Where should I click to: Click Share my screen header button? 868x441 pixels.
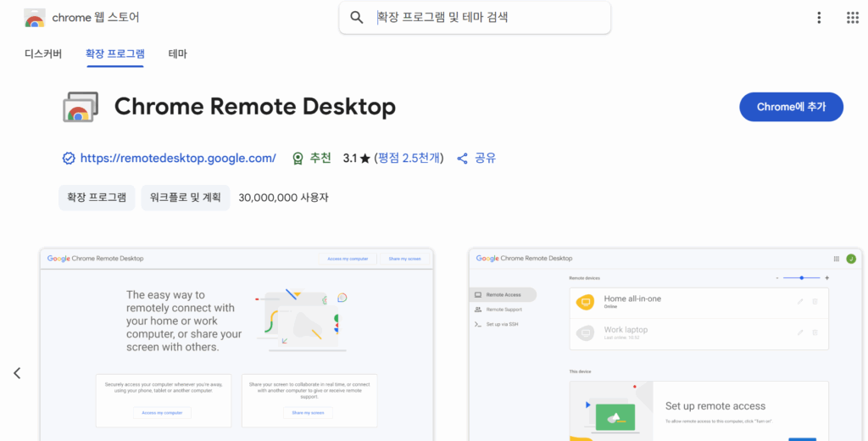tap(404, 259)
